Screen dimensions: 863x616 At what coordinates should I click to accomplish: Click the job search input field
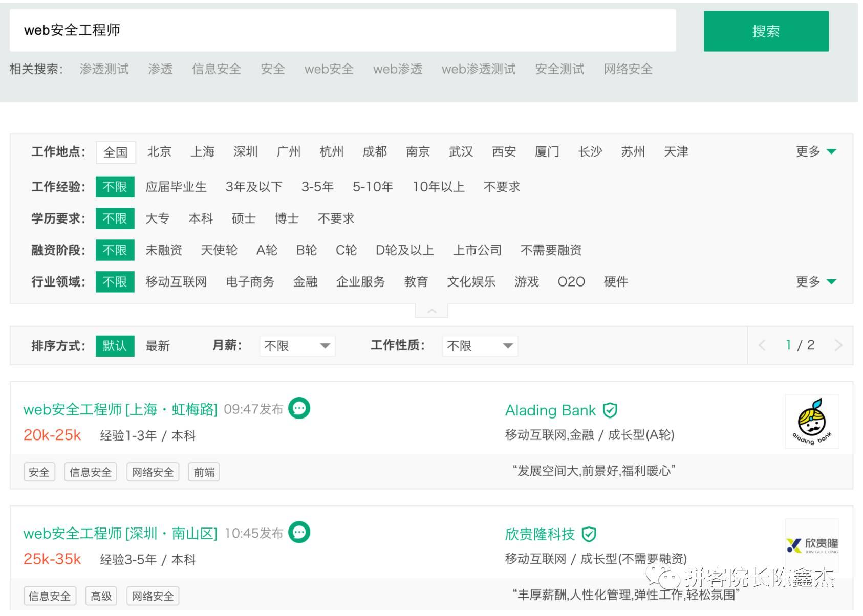tap(342, 30)
